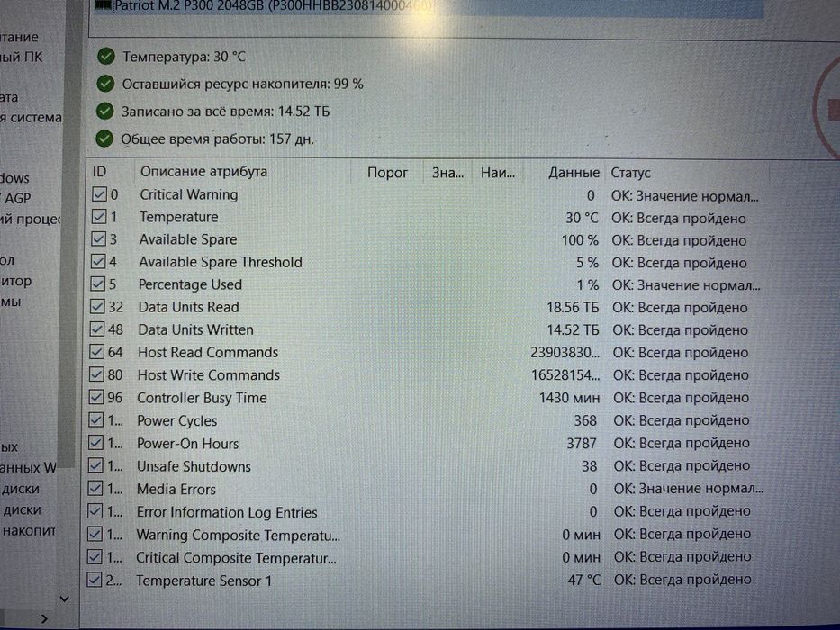The width and height of the screenshot is (840, 630).
Task: Toggle the Power-On Hours checkbox
Action: point(95,443)
